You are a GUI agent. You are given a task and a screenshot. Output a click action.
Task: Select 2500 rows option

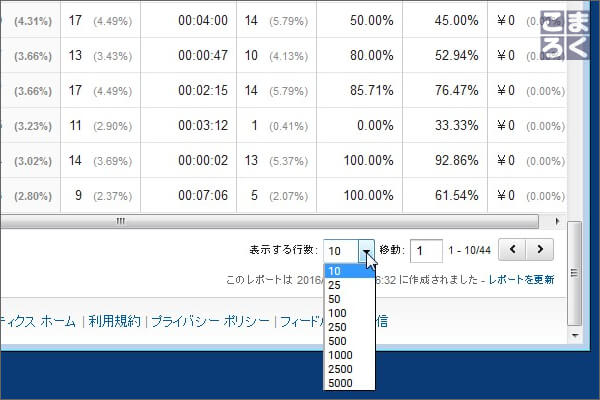[x=349, y=369]
